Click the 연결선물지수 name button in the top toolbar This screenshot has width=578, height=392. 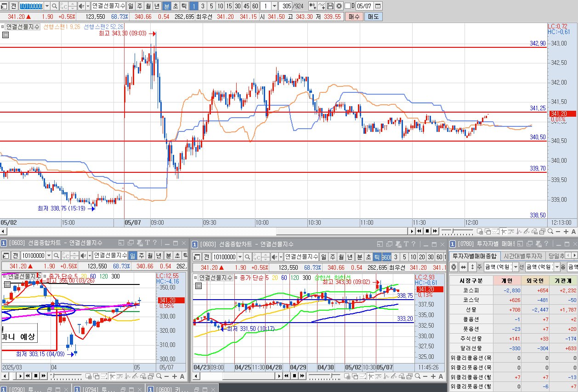point(108,6)
